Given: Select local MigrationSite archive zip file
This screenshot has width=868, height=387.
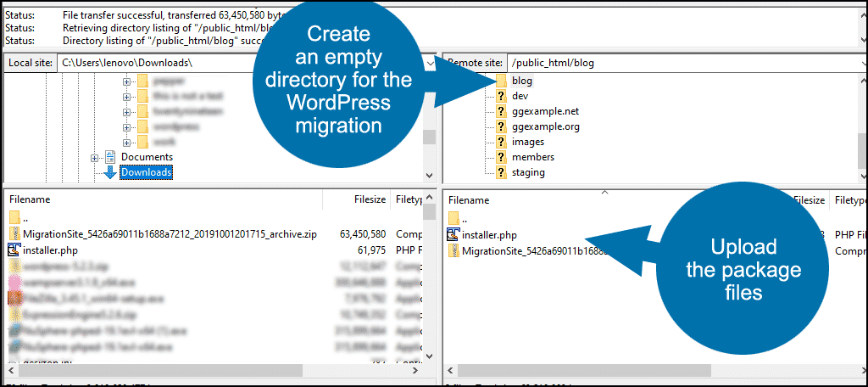Looking at the screenshot, I should (x=170, y=234).
